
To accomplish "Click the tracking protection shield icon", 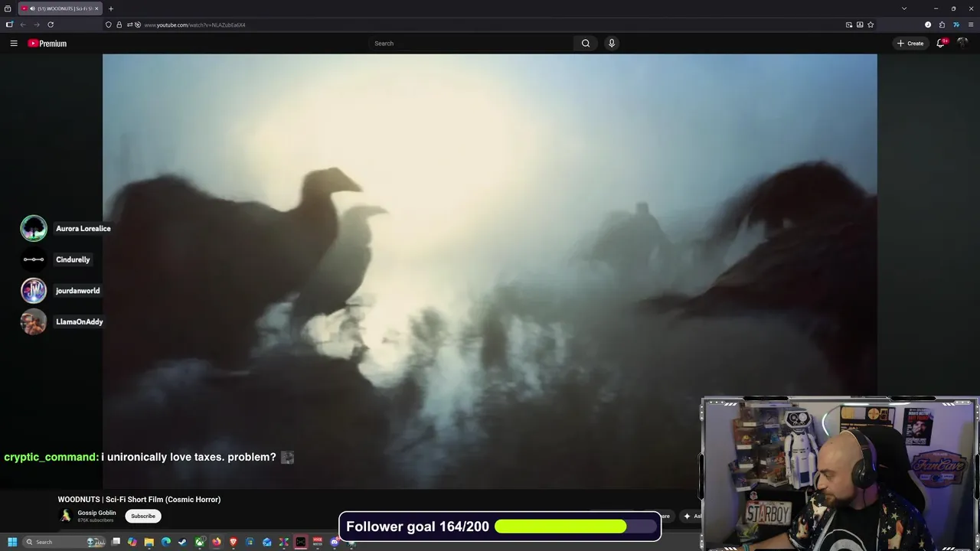I will click(x=109, y=24).
